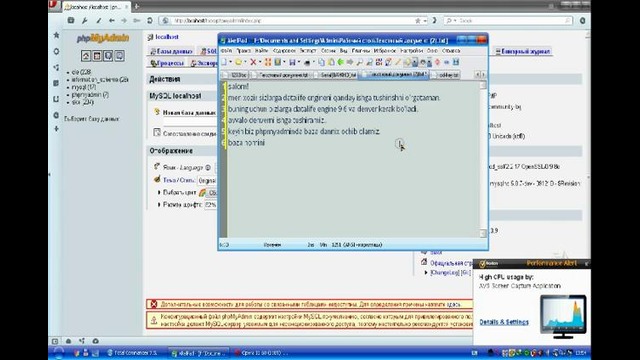Switch to the cddkey.txt tab in AkelPad
640x360 pixels.
coord(446,75)
